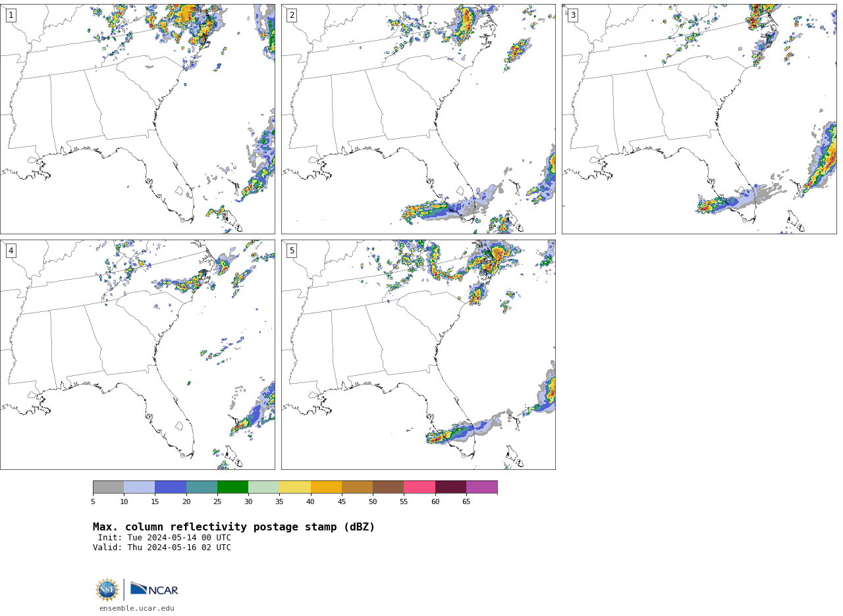Click the gray 5-10 dBZ color swatch
Image resolution: width=843 pixels, height=616 pixels.
coord(109,487)
